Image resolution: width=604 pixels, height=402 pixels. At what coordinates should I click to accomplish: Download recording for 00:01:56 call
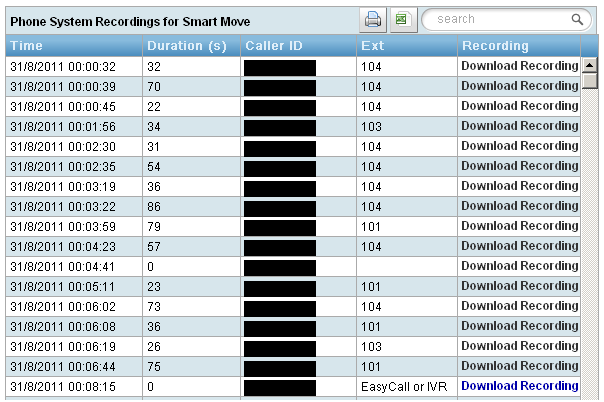(519, 126)
